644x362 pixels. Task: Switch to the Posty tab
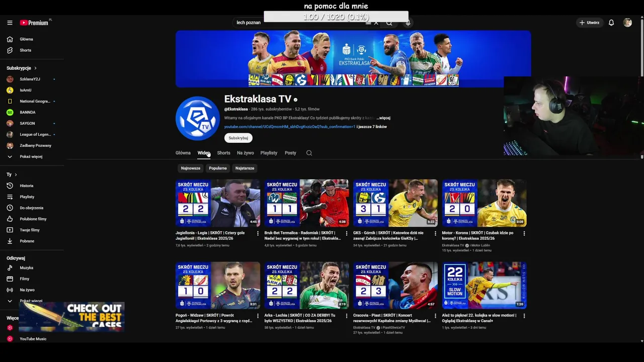[290, 153]
